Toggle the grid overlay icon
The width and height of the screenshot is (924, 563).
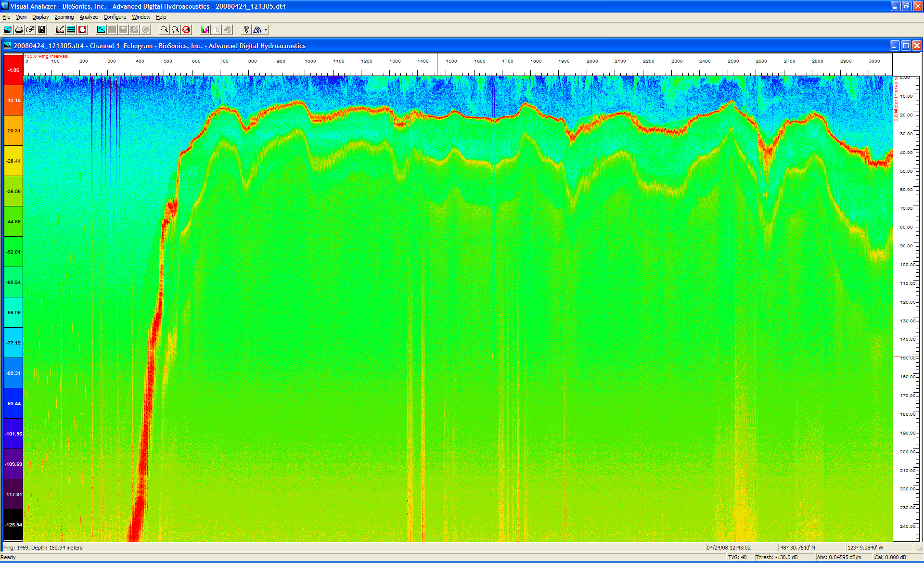71,30
